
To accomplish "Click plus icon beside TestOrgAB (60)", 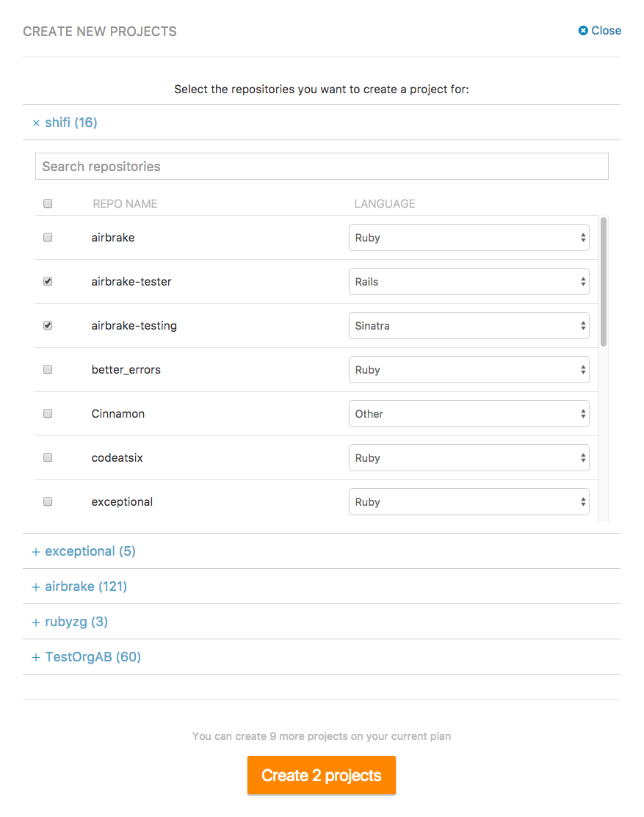I will click(x=36, y=658).
